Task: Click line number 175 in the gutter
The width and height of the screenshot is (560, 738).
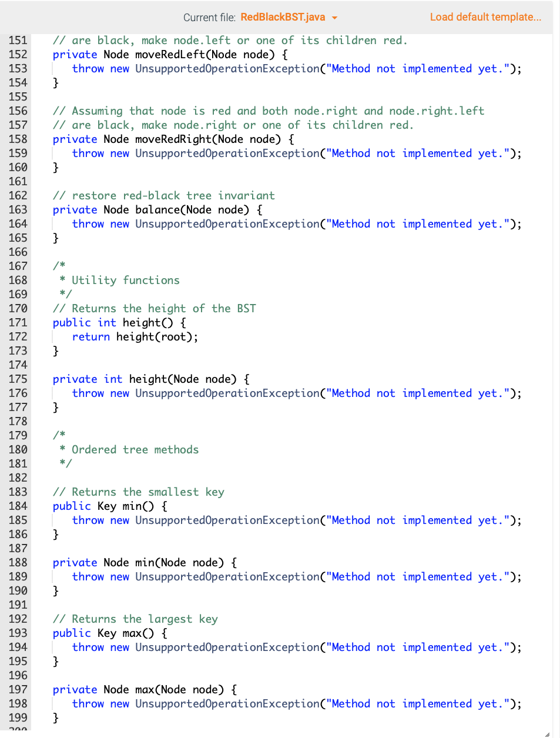Action: point(18,379)
